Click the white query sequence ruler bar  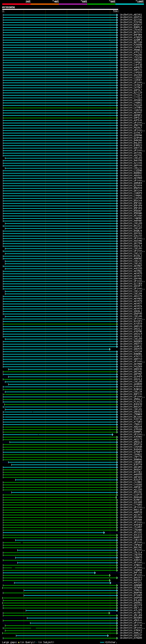[60, 9]
